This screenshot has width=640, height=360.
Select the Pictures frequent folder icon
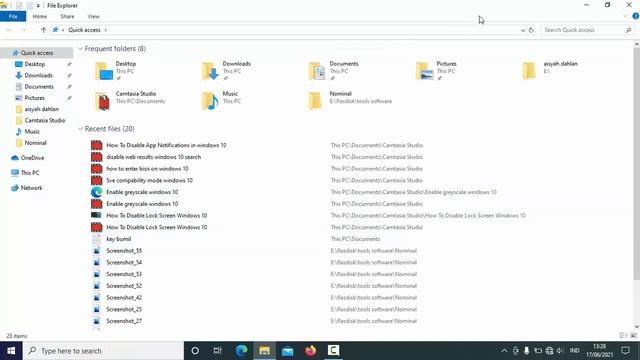(424, 71)
